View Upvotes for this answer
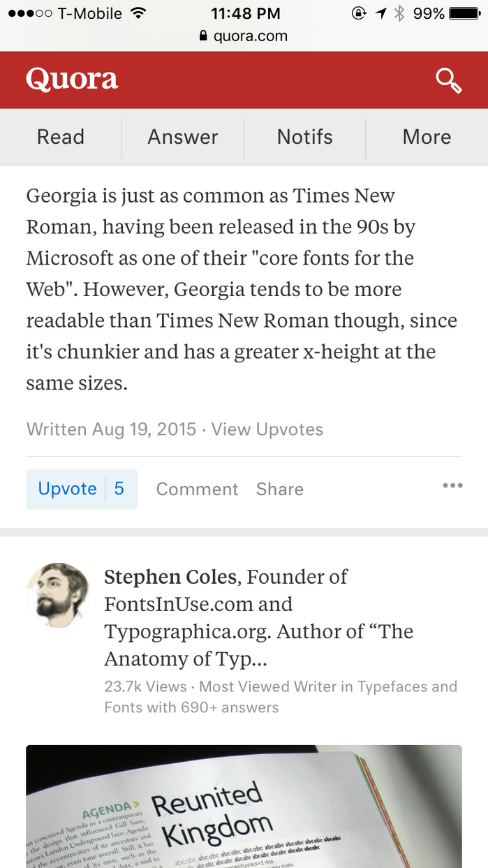The width and height of the screenshot is (488, 868). tap(267, 429)
